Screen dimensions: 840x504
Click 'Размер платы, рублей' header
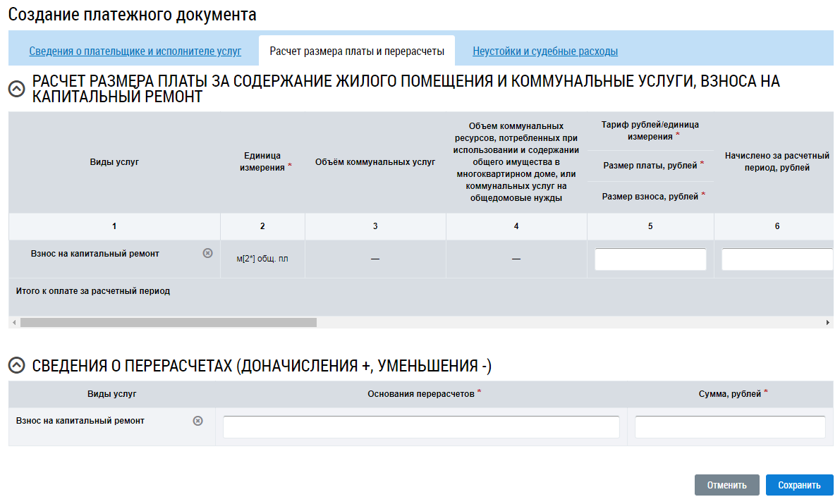650,166
